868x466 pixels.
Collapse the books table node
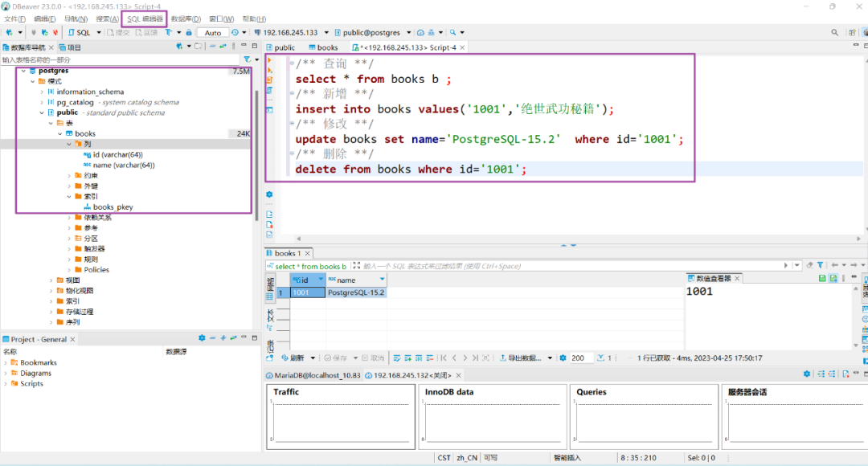click(60, 134)
